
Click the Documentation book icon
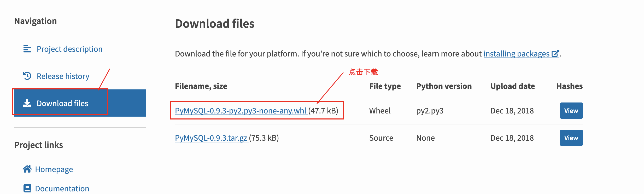pos(27,189)
